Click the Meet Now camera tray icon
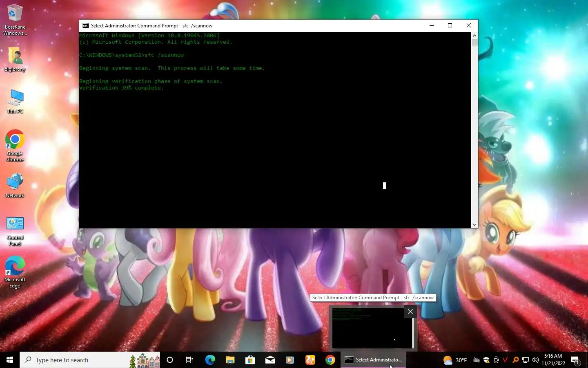Screen dimensions: 588x368 click(x=496, y=360)
